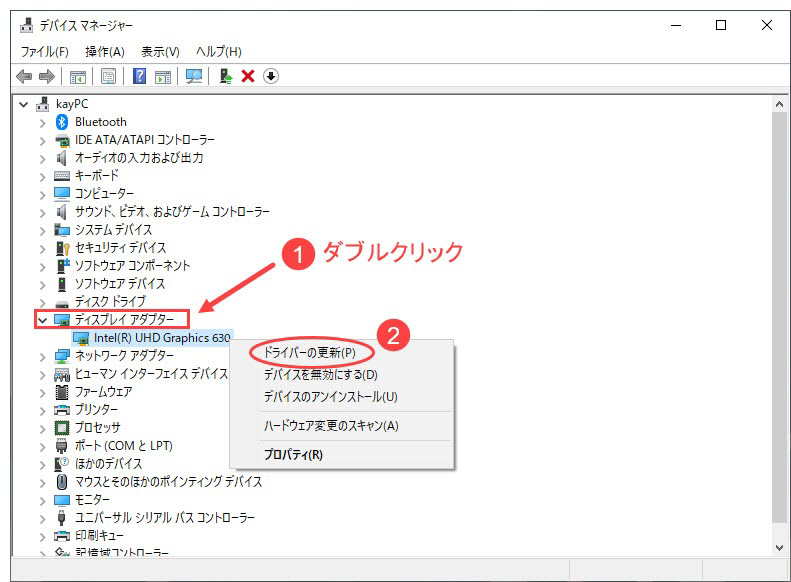Scan for hardware changes monitor icon
The width and height of the screenshot is (791, 582).
coord(194,77)
